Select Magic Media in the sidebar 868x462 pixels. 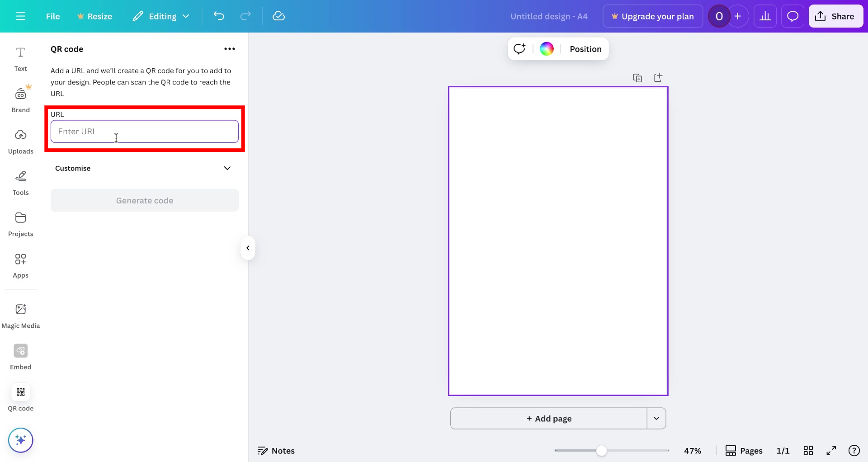click(20, 315)
